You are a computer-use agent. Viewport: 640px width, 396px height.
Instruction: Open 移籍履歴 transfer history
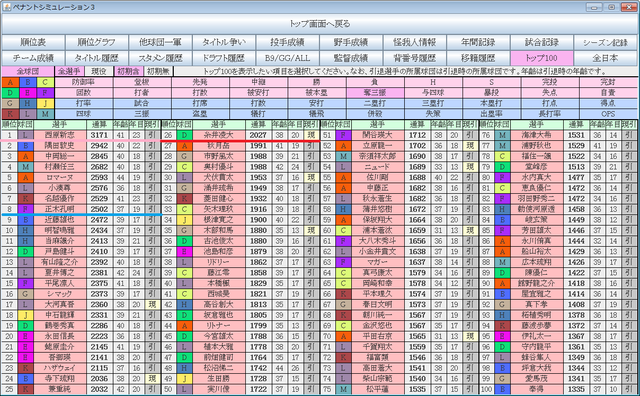479,58
